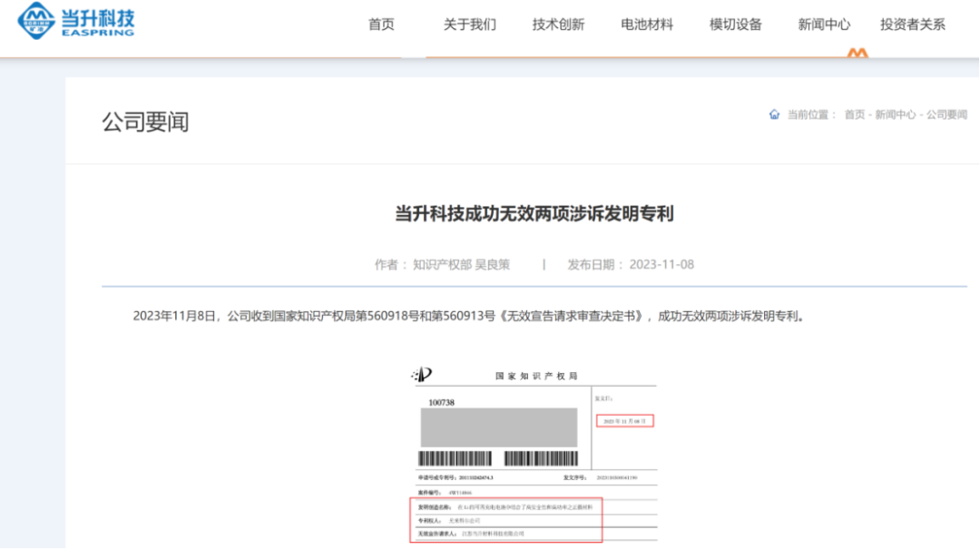Click the 当前位置 label
The image size is (980, 549).
pos(811,114)
